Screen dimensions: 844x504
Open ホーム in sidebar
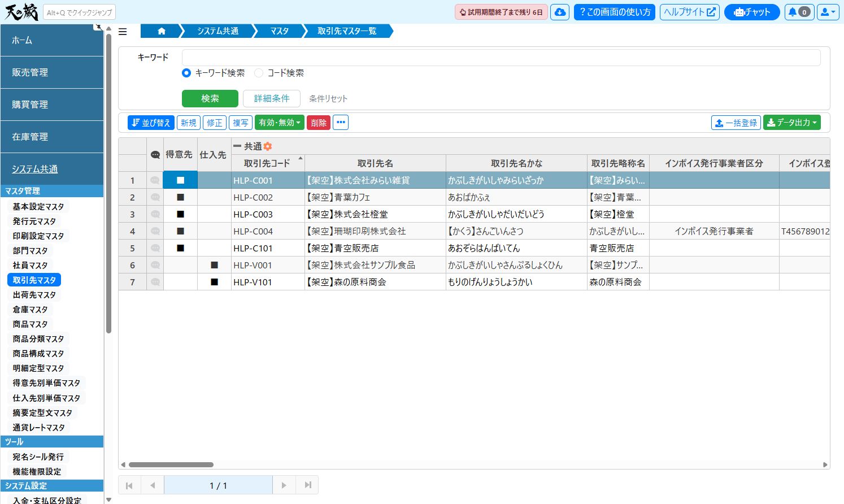pos(52,40)
